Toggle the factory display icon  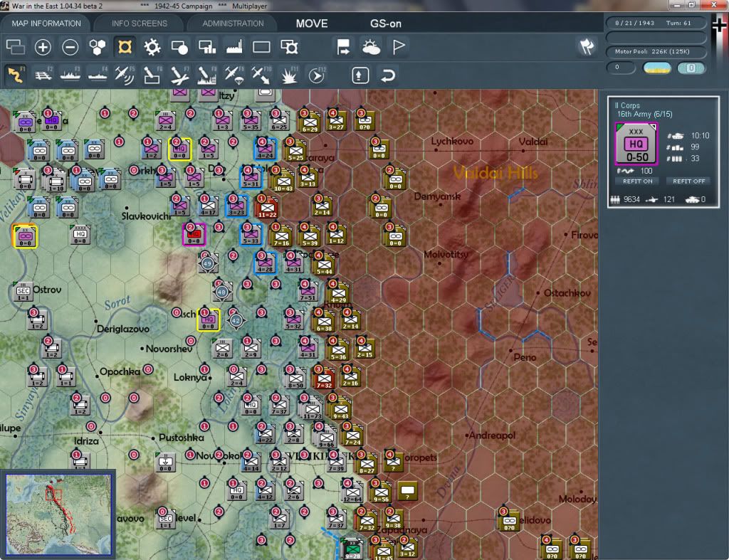(x=234, y=47)
